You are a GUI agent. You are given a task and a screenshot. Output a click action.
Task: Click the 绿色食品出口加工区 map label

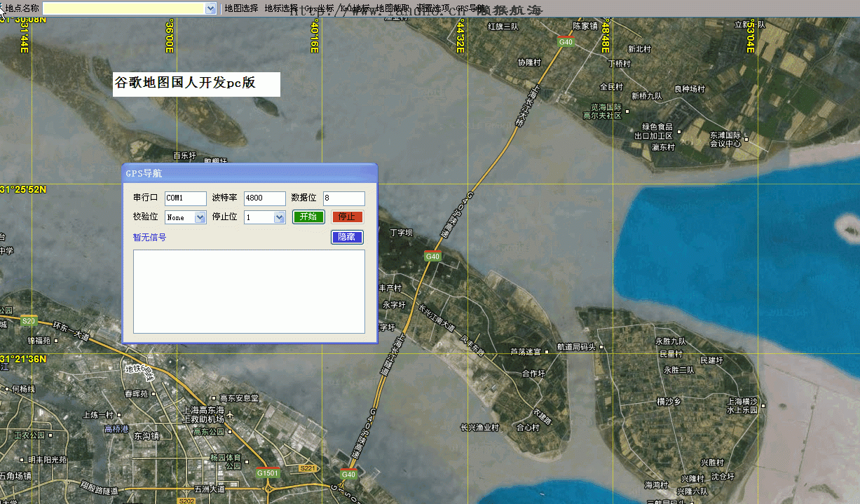(653, 131)
